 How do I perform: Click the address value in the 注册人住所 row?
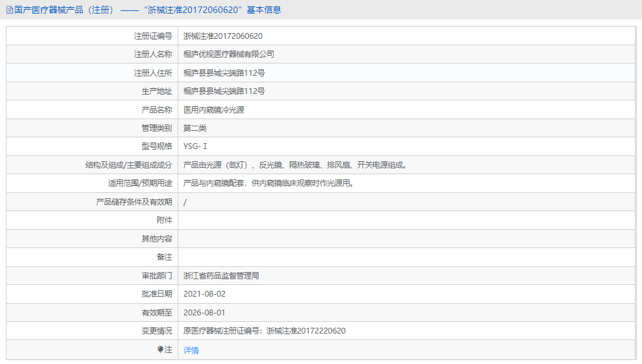(x=224, y=73)
